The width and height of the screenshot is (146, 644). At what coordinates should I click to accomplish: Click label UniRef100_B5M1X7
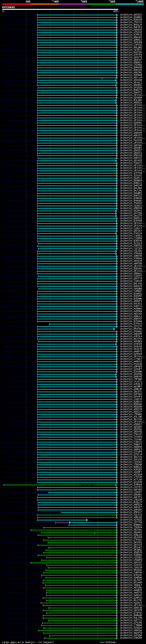[131, 512]
